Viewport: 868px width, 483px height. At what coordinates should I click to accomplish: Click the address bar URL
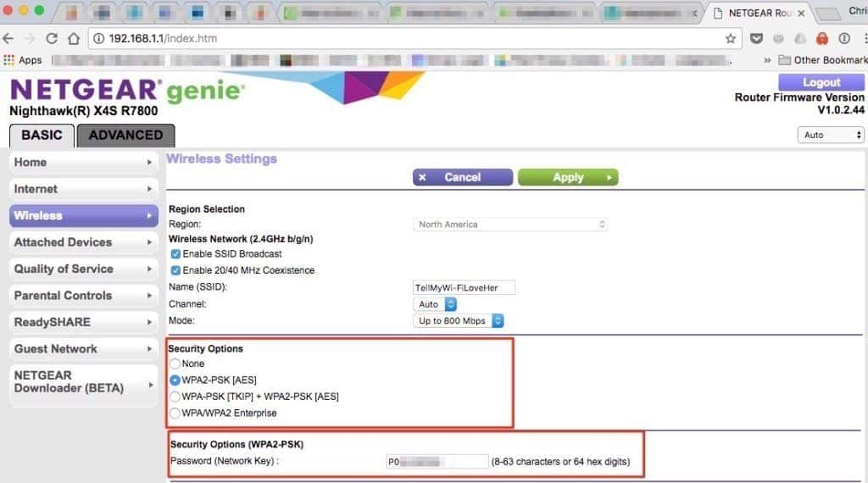(163, 38)
